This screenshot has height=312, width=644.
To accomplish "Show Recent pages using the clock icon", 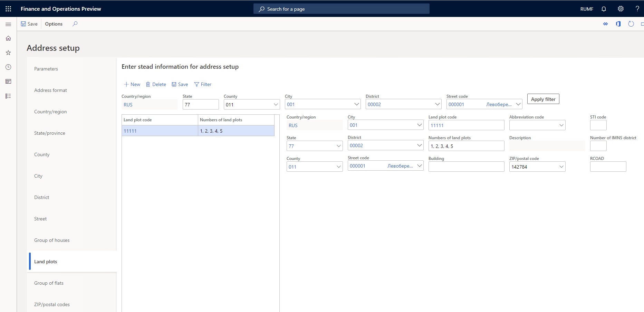I will [8, 67].
